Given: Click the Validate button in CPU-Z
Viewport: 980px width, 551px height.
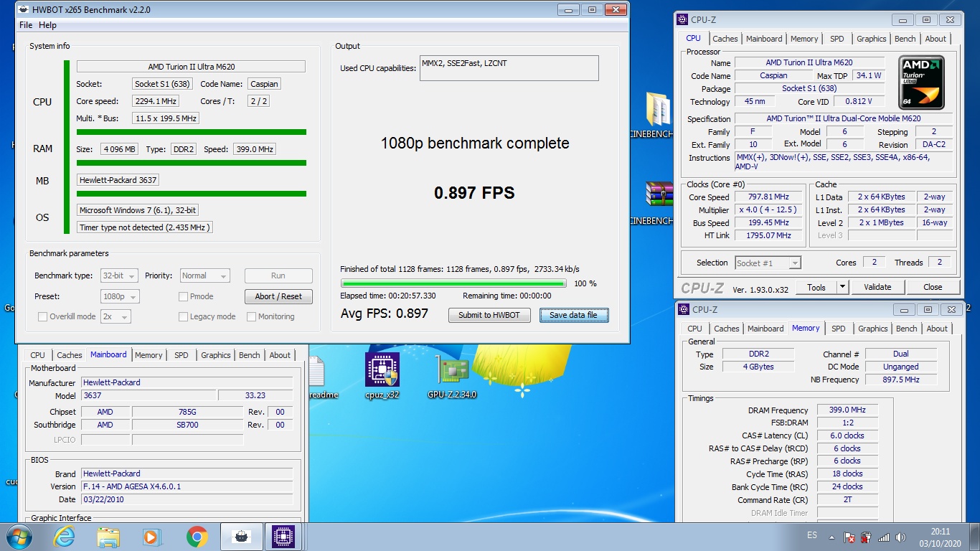Looking at the screenshot, I should pos(877,287).
